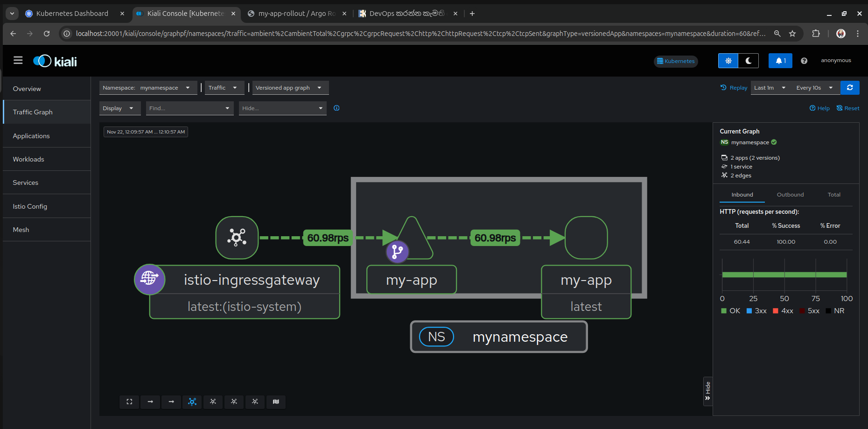Open the Display dropdown
This screenshot has width=868, height=429.
pyautogui.click(x=120, y=108)
